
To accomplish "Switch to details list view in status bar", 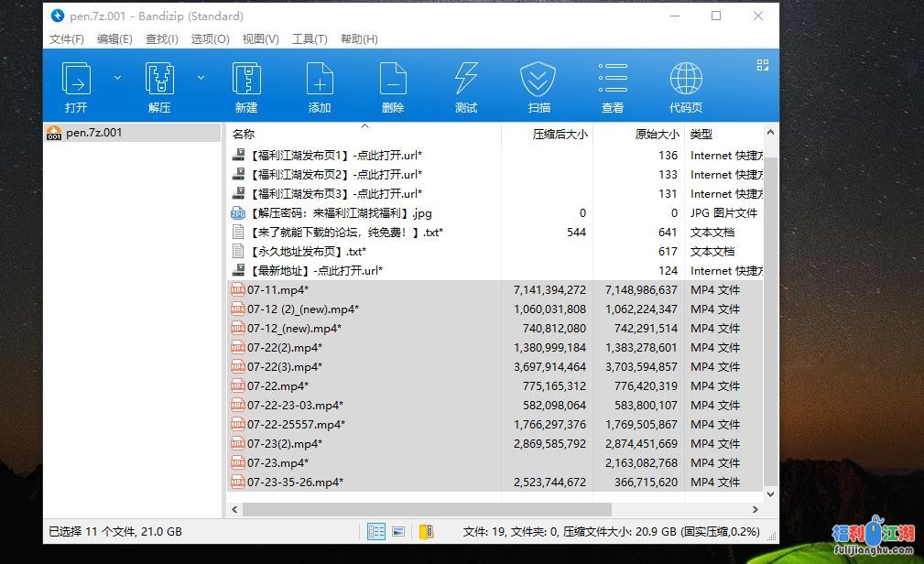I will coord(375,531).
